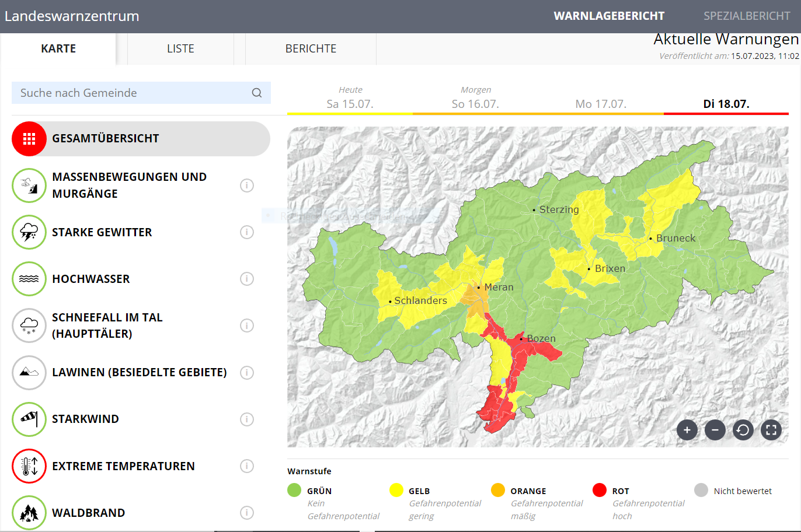
Task: Open the Berichte tab
Action: click(x=311, y=49)
